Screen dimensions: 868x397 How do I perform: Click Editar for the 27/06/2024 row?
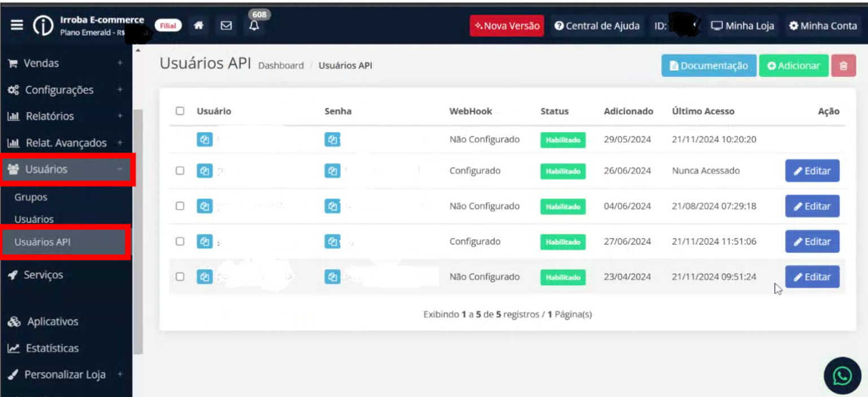pos(812,242)
